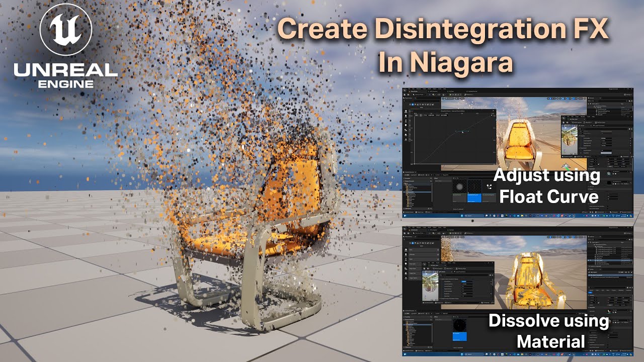Viewport: 644px width, 362px height.
Task: Click the 'Create Disintegration FX In Niagara' title
Action: [x=443, y=46]
